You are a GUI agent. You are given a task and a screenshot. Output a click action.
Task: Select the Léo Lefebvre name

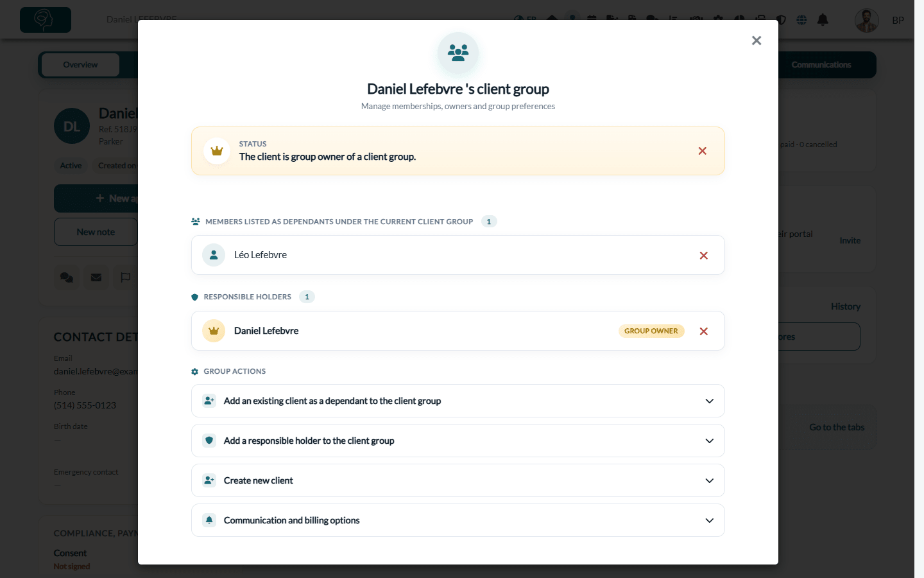[261, 255]
